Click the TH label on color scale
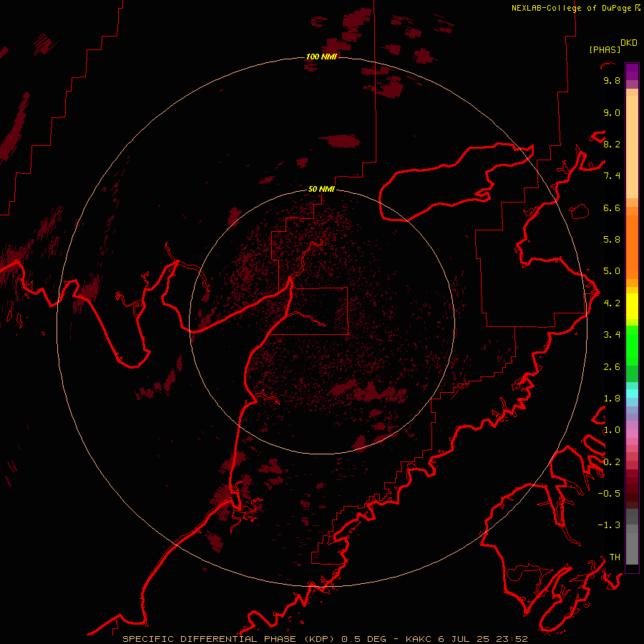The image size is (644, 644). click(615, 557)
